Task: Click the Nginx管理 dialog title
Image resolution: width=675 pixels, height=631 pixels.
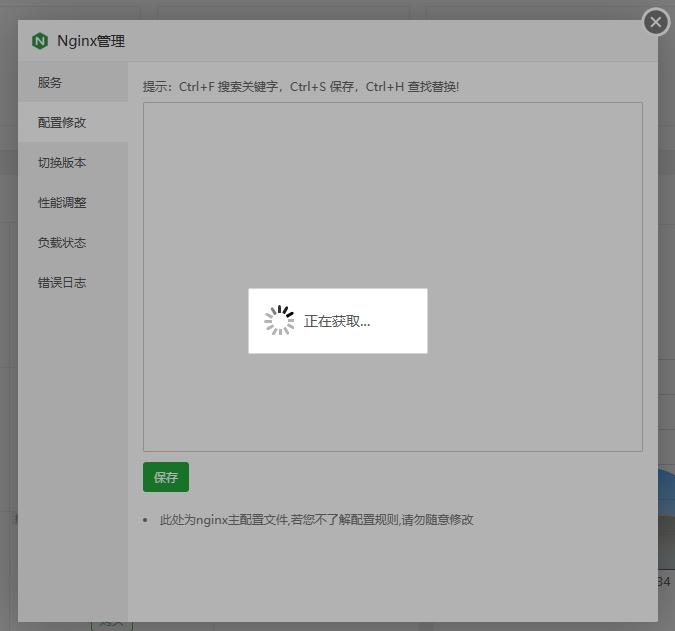Action: coord(91,41)
